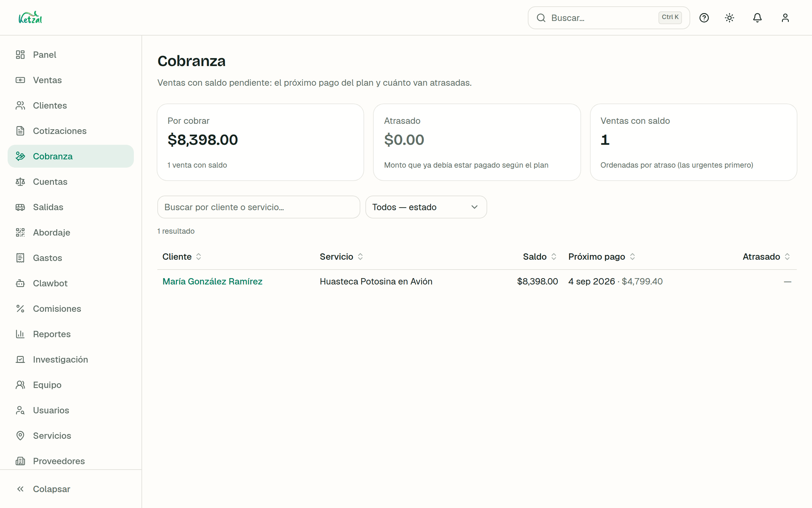Click the Cuentas balance scale icon
Image resolution: width=812 pixels, height=508 pixels.
point(20,182)
